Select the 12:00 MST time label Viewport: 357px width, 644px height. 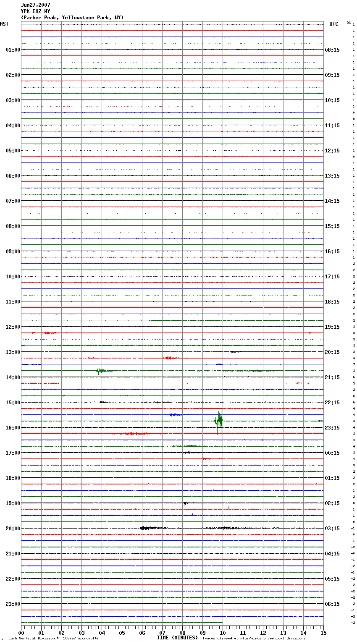pos(13,327)
